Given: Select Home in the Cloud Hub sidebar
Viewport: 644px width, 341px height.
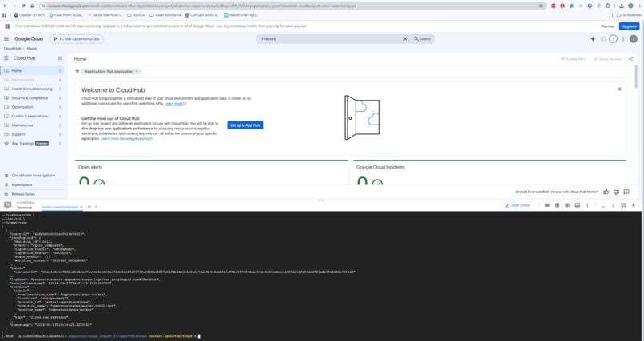Looking at the screenshot, I should (32, 70).
